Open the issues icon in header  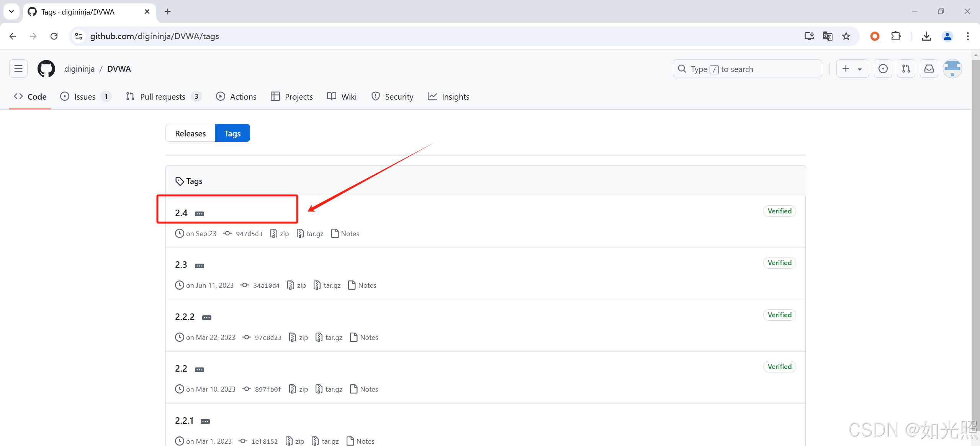pyautogui.click(x=883, y=69)
